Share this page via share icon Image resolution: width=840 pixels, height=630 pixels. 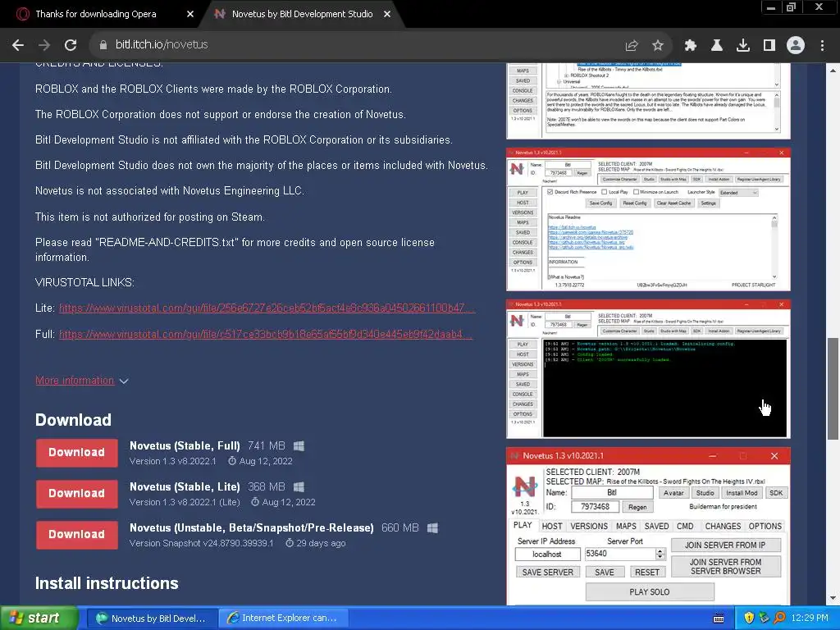pos(632,46)
